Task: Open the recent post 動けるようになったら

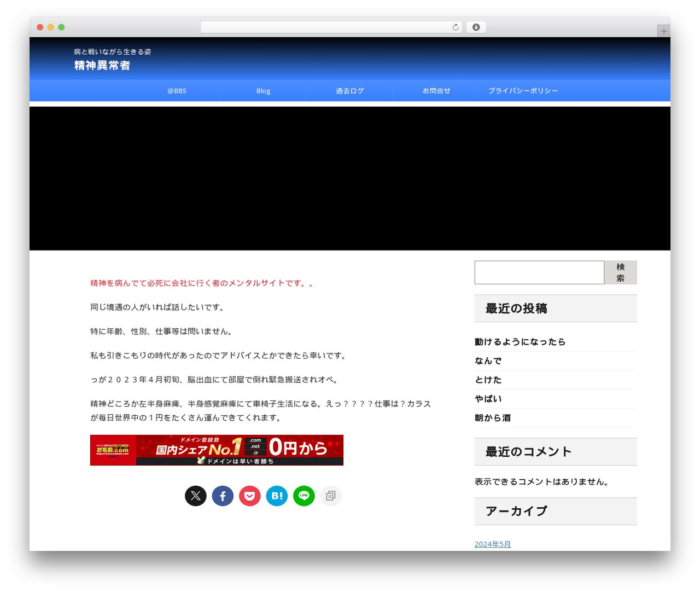Action: [x=520, y=342]
